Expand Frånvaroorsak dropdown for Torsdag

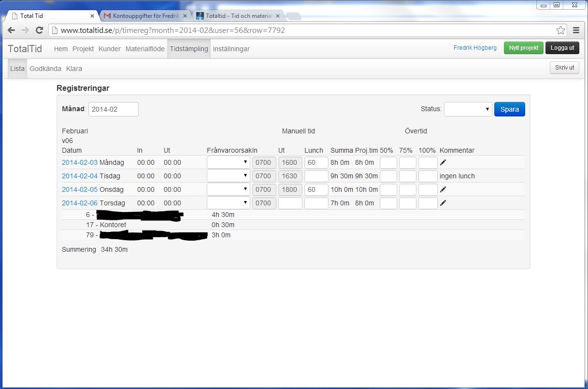[228, 203]
